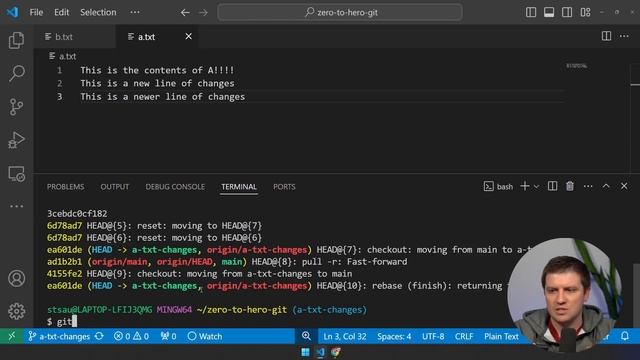Switch to the PORTS panel tab
The image size is (640, 360).
(x=284, y=187)
